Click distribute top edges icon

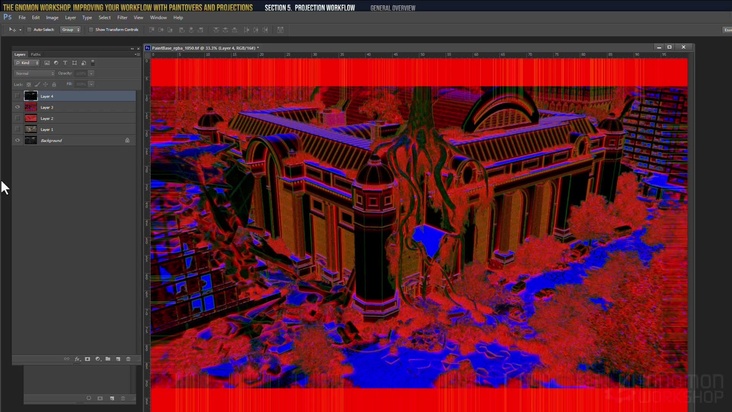(216, 29)
